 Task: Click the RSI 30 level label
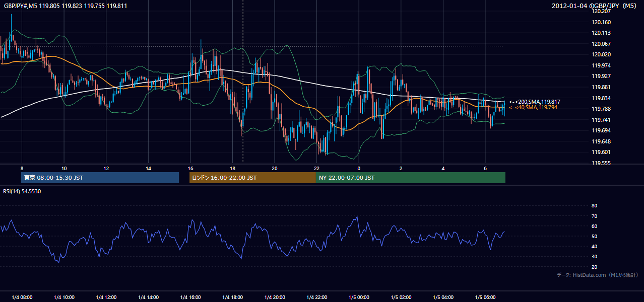tap(594, 257)
